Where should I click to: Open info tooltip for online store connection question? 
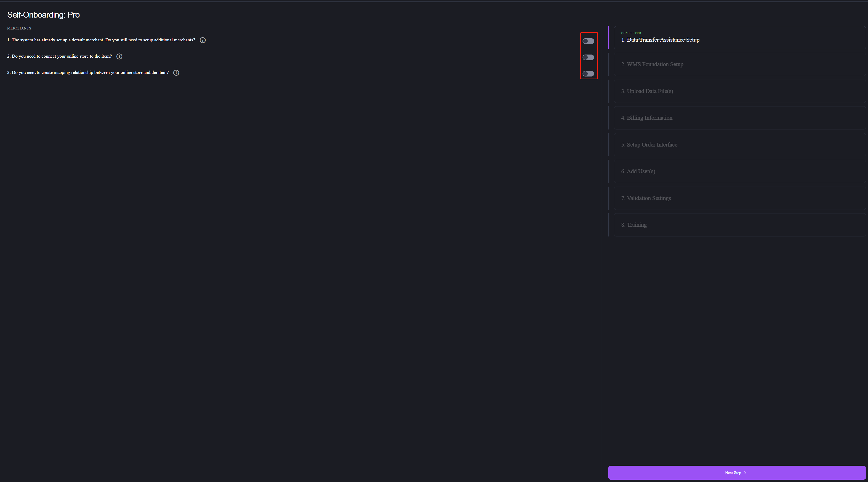pos(119,56)
